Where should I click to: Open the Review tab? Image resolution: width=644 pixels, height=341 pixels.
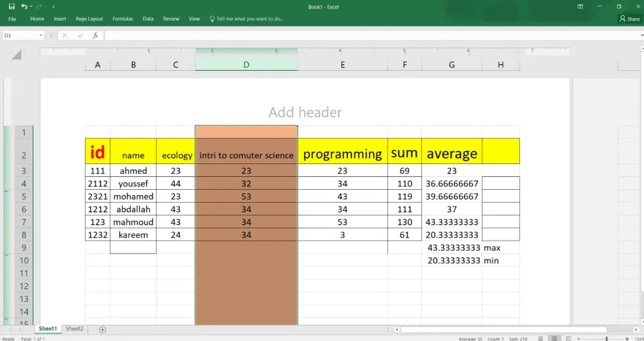[x=171, y=19]
